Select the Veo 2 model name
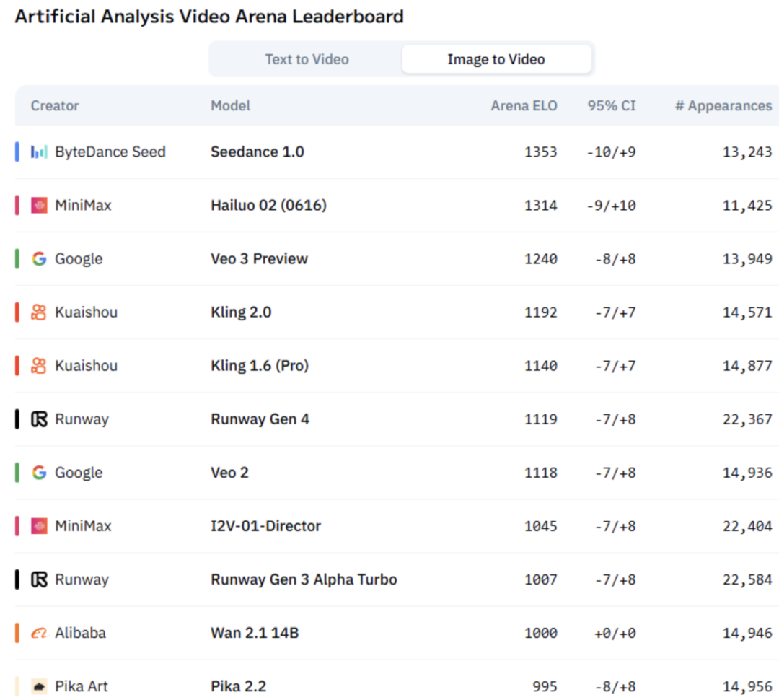 (229, 472)
